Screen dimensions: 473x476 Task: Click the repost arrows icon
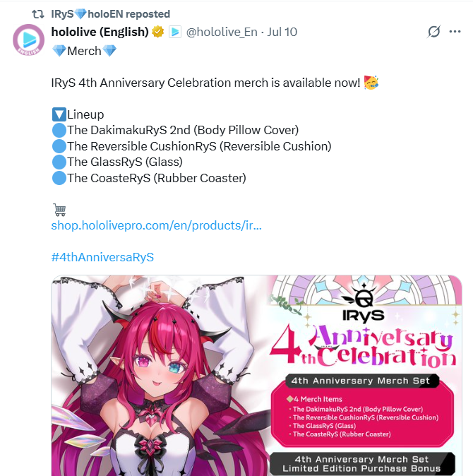[x=38, y=14]
